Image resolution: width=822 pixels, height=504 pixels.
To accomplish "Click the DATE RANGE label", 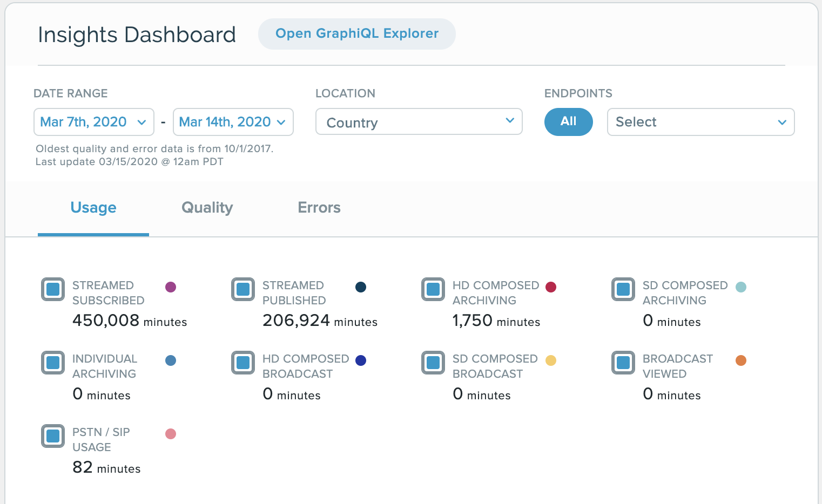I will coord(71,93).
